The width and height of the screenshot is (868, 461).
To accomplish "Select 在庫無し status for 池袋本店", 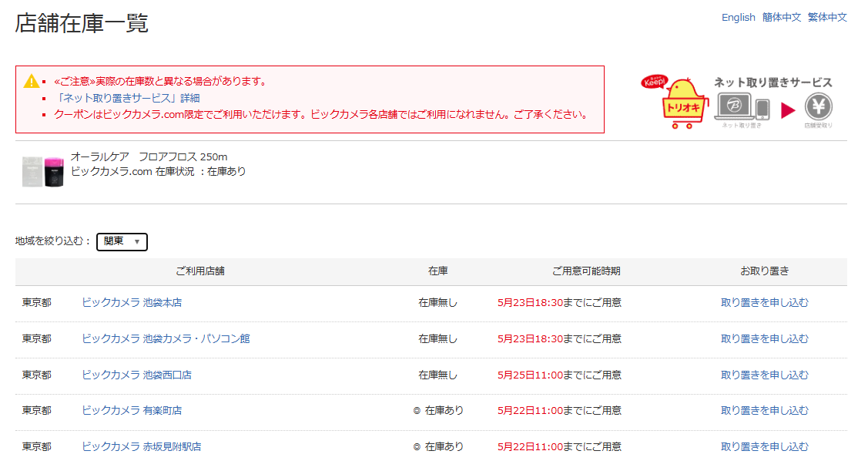I will pos(438,302).
